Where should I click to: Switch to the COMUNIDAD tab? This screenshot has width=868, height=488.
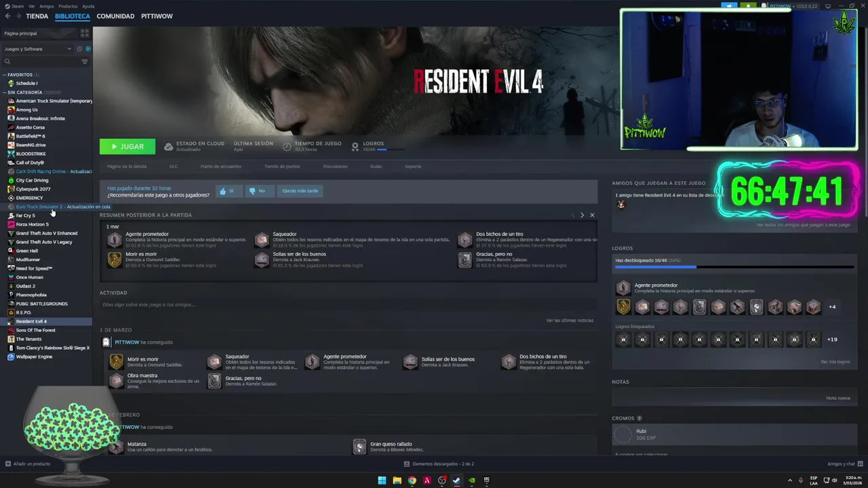coord(115,16)
